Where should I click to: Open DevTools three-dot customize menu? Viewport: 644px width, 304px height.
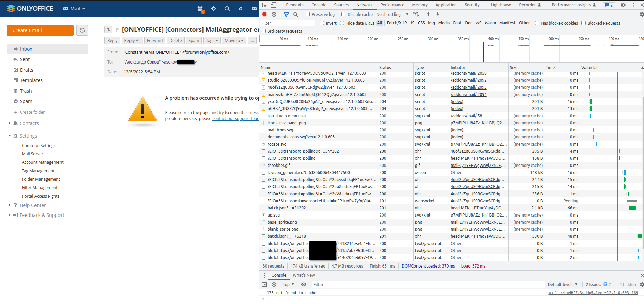click(633, 5)
